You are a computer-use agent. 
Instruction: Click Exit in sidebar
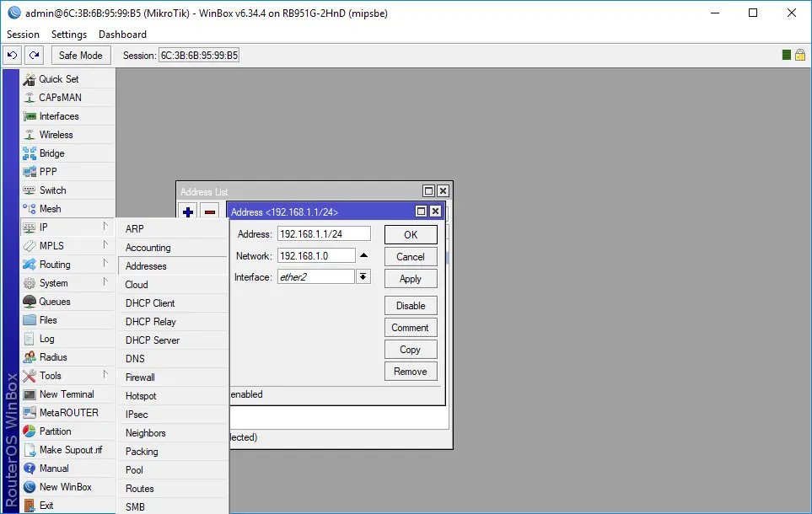[x=67, y=506]
